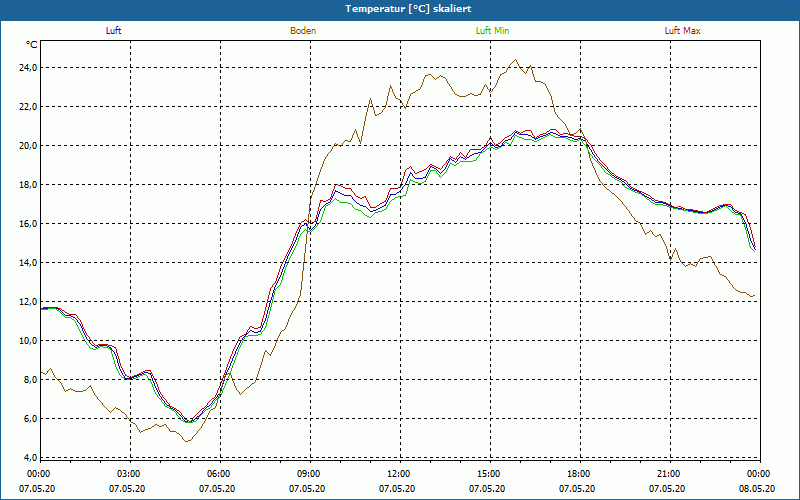
Task: Click the 14,0 y-axis value
Action: [29, 263]
